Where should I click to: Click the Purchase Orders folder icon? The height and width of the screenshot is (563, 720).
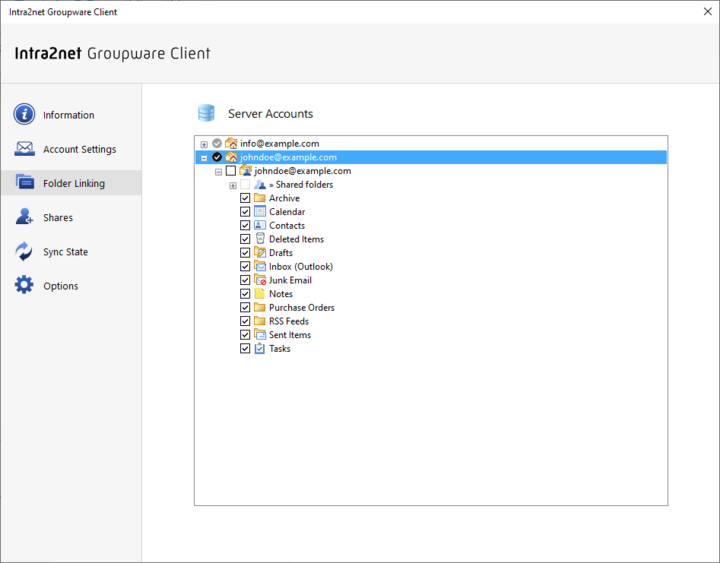[260, 307]
